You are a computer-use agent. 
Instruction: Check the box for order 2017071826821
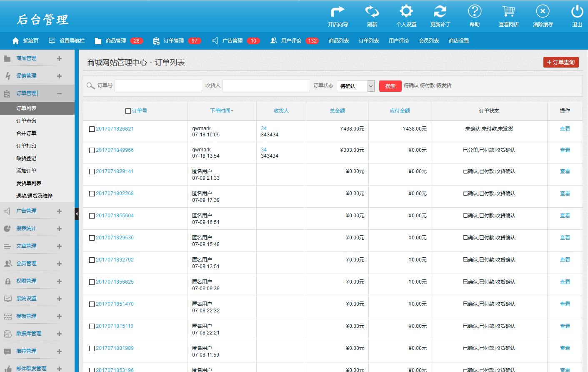click(x=92, y=129)
